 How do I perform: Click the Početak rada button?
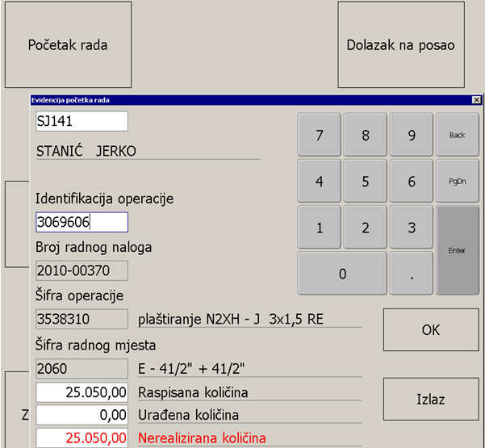coord(68,44)
